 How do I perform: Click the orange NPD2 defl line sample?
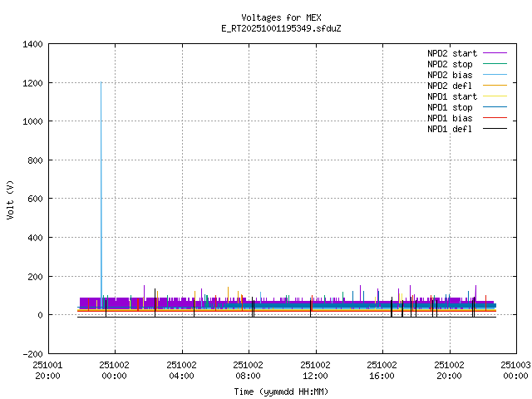point(495,86)
